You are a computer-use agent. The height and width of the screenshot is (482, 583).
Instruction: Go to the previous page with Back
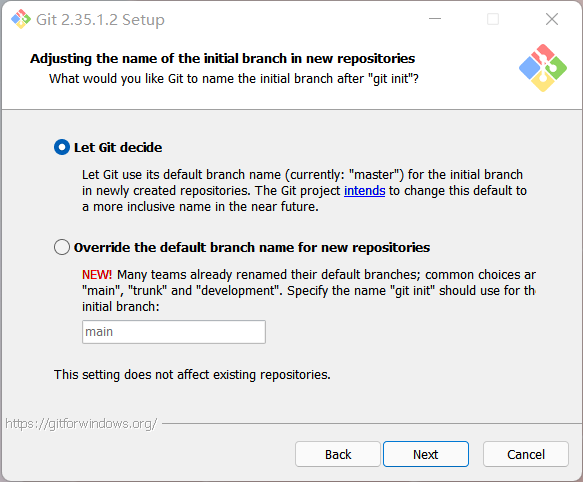[338, 454]
